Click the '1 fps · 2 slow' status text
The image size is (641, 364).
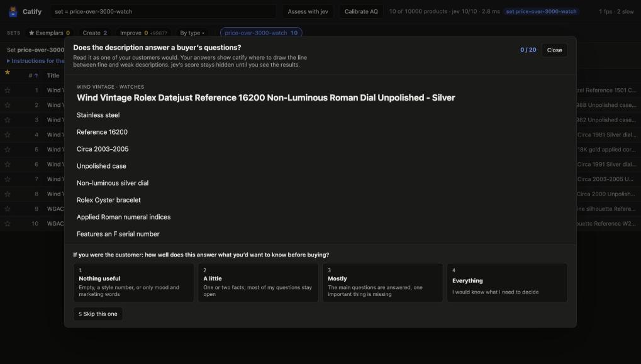coord(616,11)
